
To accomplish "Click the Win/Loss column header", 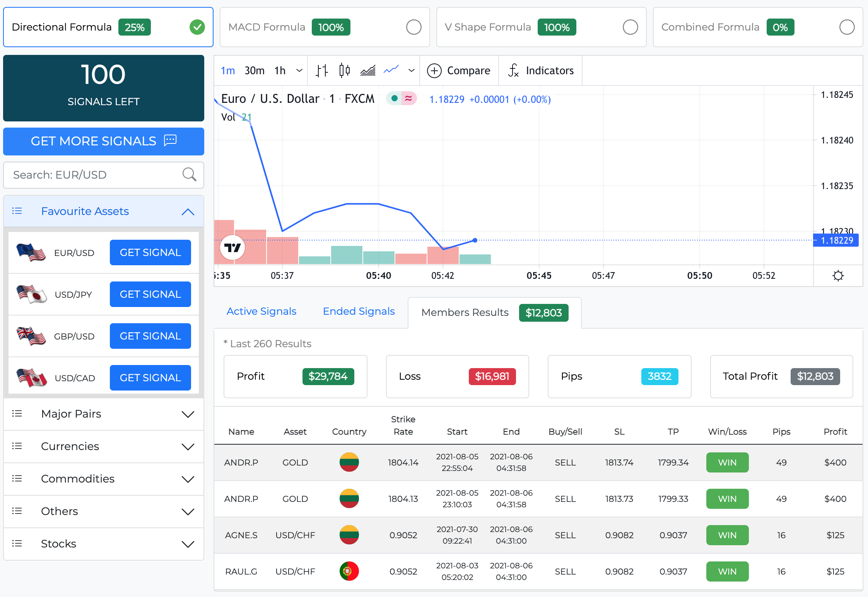I will click(728, 432).
